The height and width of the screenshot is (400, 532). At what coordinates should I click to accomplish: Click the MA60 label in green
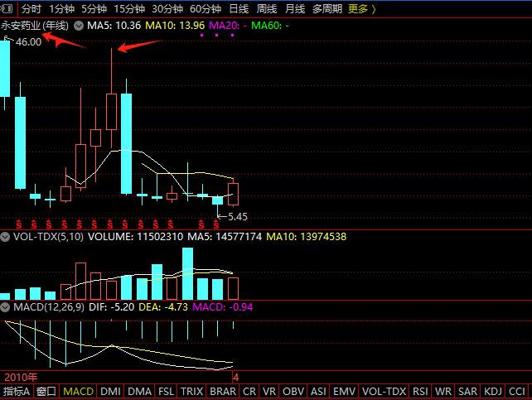[x=270, y=26]
